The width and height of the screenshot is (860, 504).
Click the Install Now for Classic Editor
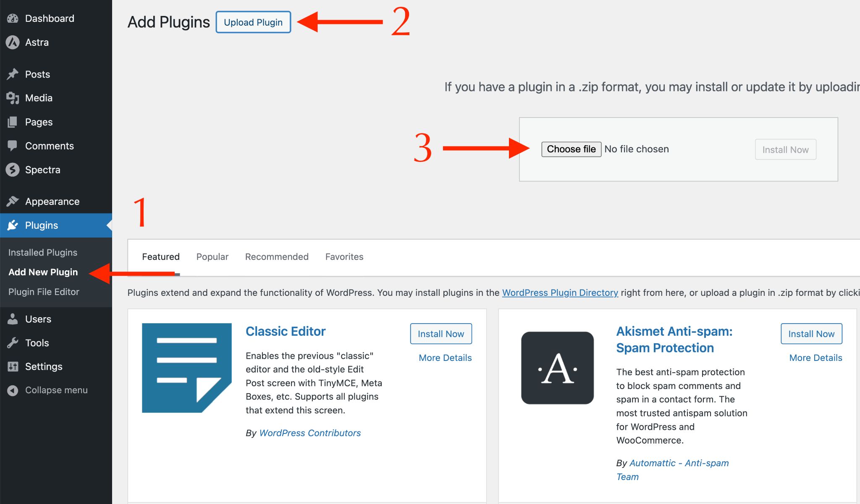pyautogui.click(x=440, y=334)
